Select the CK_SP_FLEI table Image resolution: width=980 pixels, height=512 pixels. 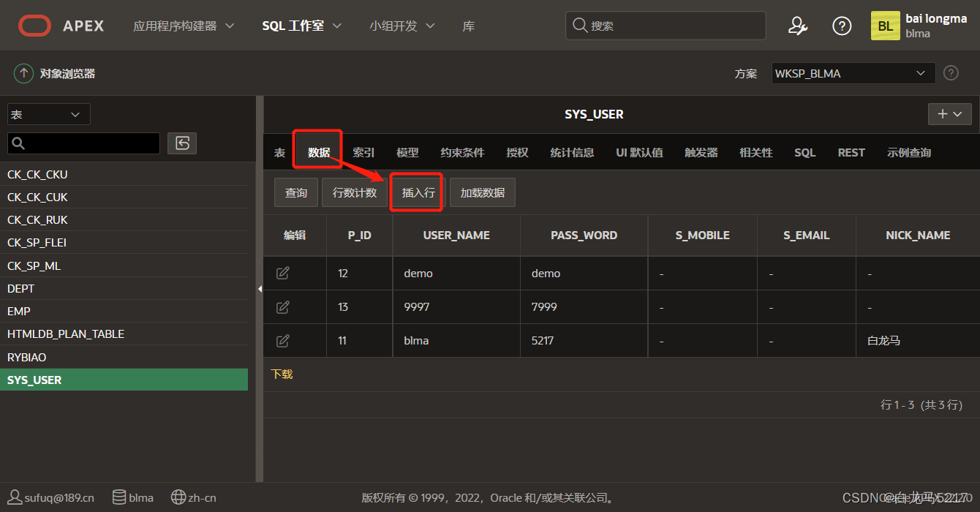coord(124,242)
